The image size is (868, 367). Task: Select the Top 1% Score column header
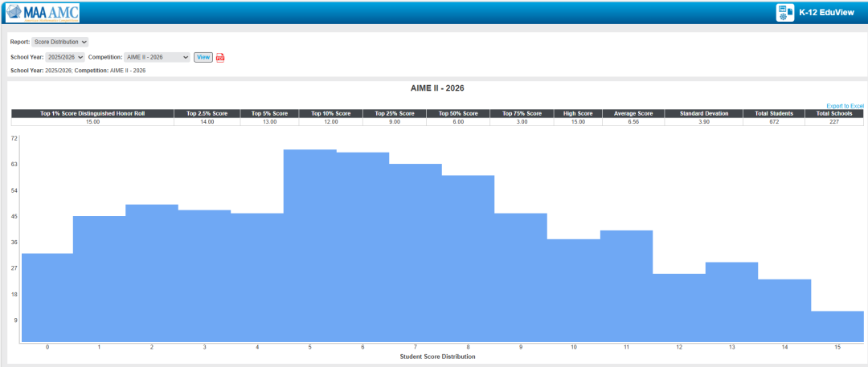(x=92, y=113)
